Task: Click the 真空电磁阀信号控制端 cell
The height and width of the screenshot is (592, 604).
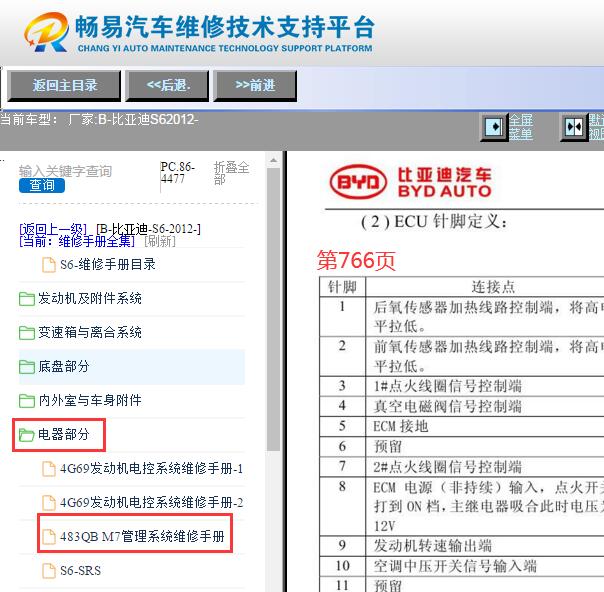Action: pos(447,406)
